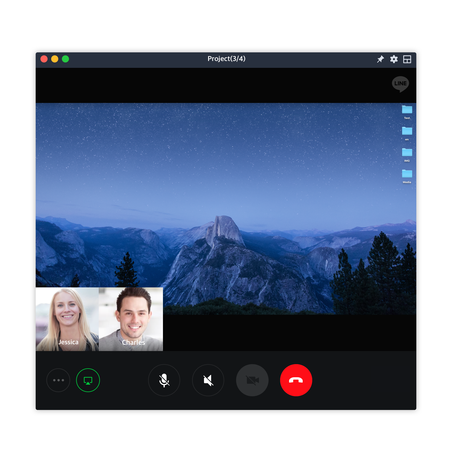End the call with red button
The width and height of the screenshot is (452, 476).
pyautogui.click(x=296, y=380)
